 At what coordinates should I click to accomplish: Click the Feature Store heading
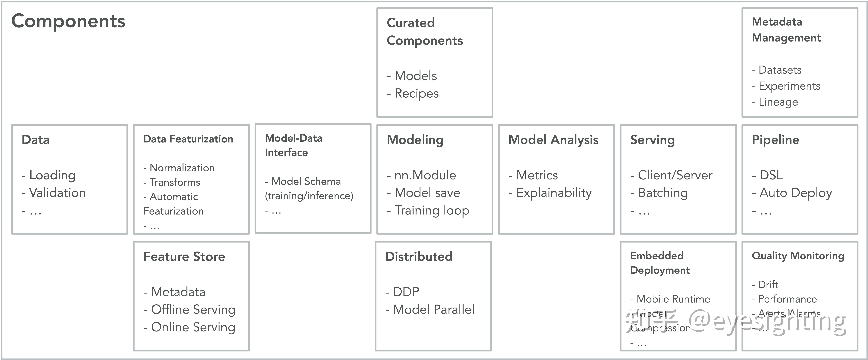pos(184,257)
